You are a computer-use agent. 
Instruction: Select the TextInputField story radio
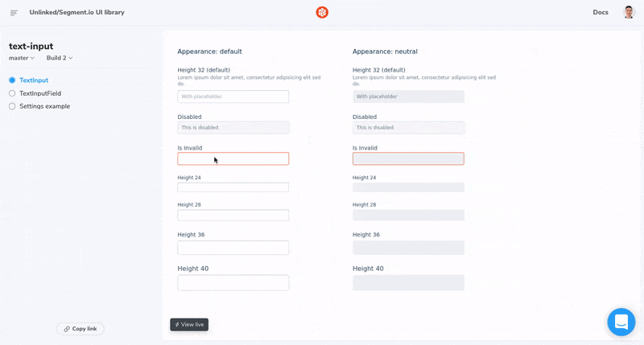(x=12, y=93)
